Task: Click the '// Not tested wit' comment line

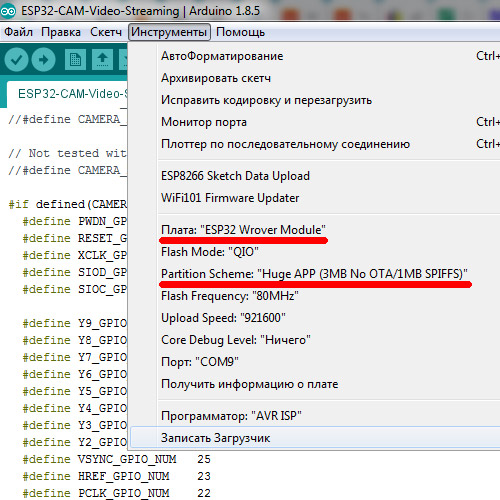Action: (68, 153)
